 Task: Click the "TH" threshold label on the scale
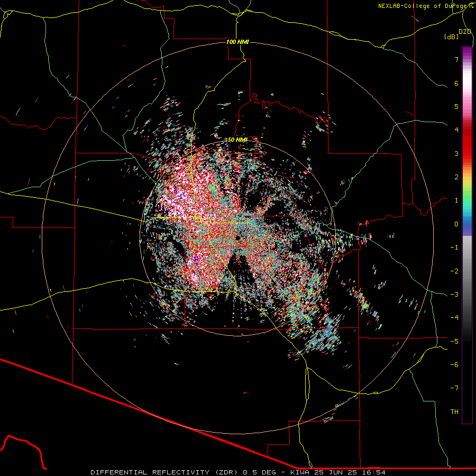(454, 412)
